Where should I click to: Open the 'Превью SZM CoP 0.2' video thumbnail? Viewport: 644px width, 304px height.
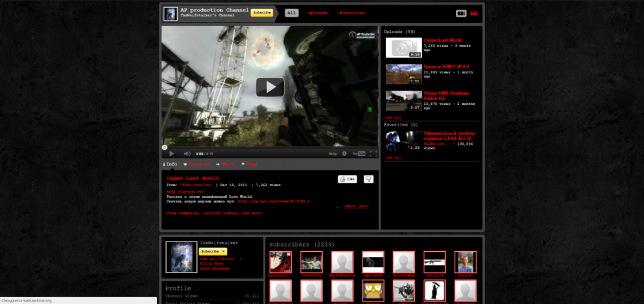point(403,74)
